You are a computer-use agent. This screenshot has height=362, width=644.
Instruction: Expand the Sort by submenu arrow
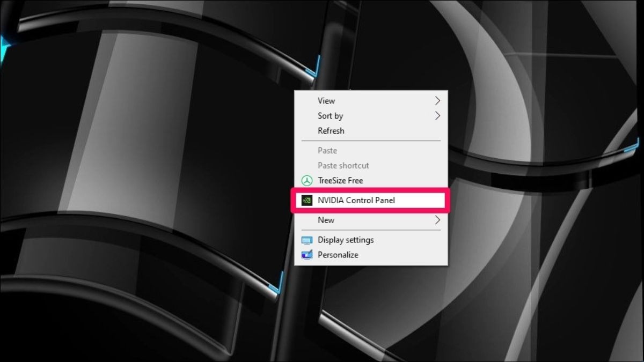[x=437, y=116]
